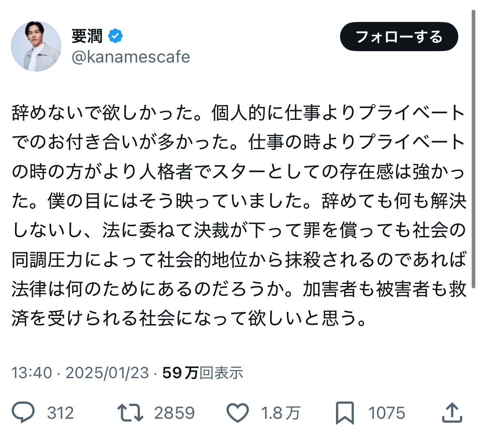The image size is (479, 448).
Task: Open the 312 replies count
Action: (61, 413)
